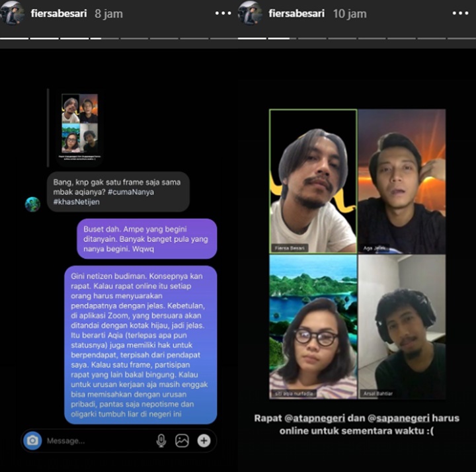The height and width of the screenshot is (472, 476).
Task: Open fiersabesari username on 10 jam story
Action: pyautogui.click(x=297, y=14)
